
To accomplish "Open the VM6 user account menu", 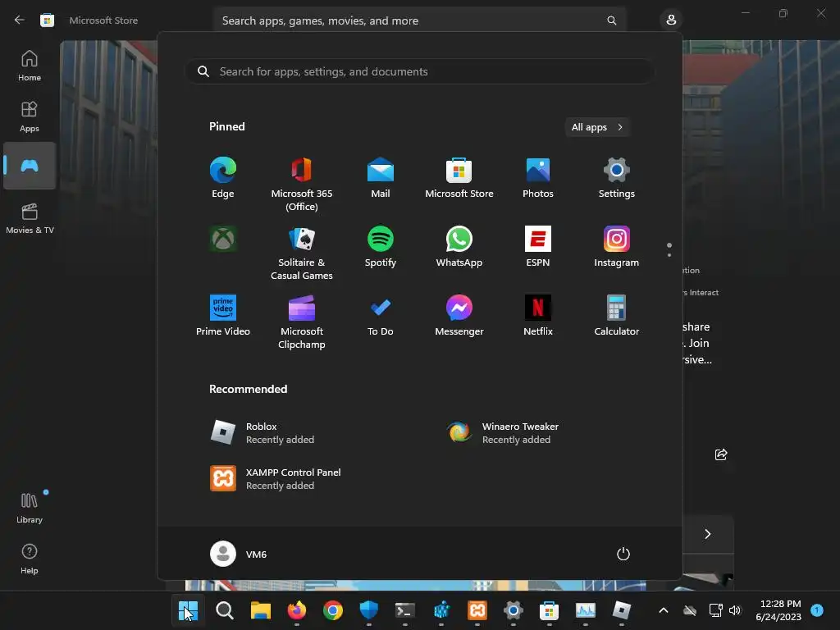I will (239, 554).
